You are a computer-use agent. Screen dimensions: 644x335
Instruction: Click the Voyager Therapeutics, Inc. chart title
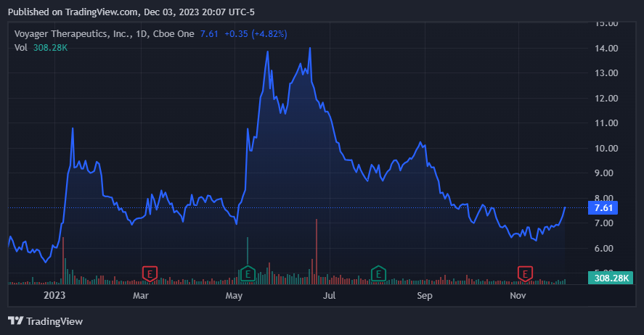104,34
